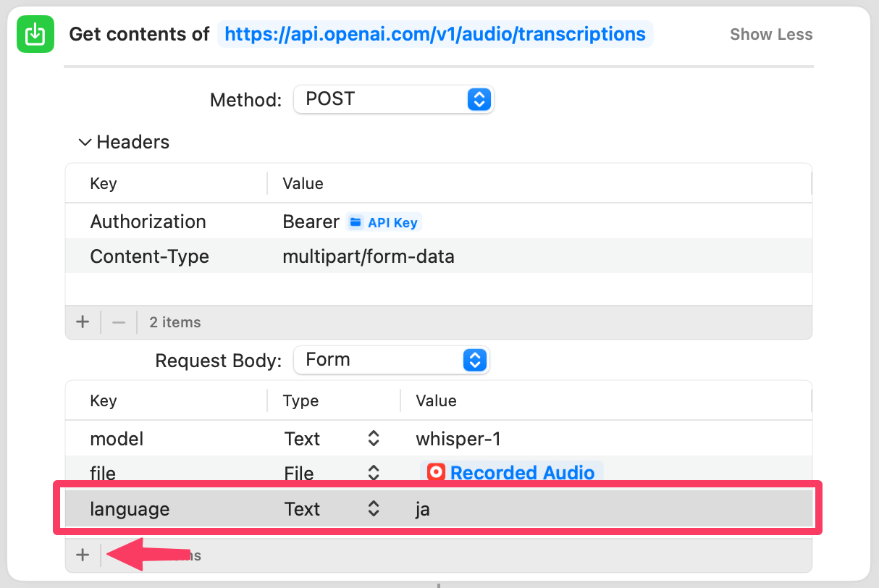The height and width of the screenshot is (588, 879).
Task: Open the Method POST dropdown
Action: point(393,99)
